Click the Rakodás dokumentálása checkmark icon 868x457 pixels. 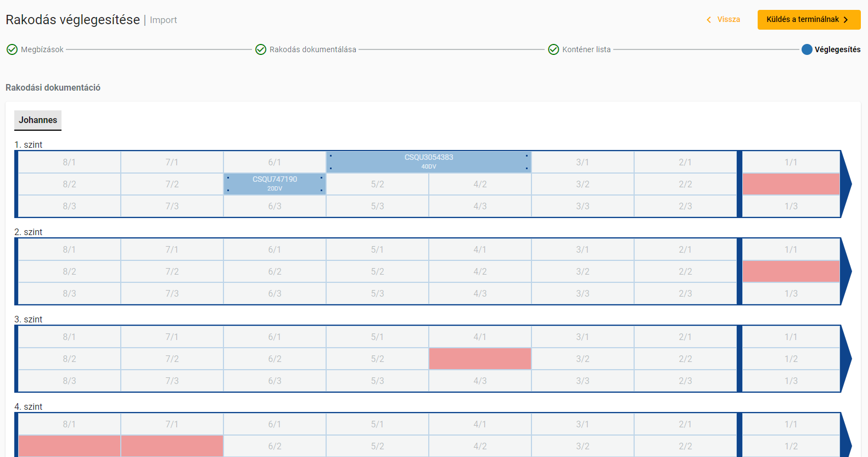[x=261, y=49]
